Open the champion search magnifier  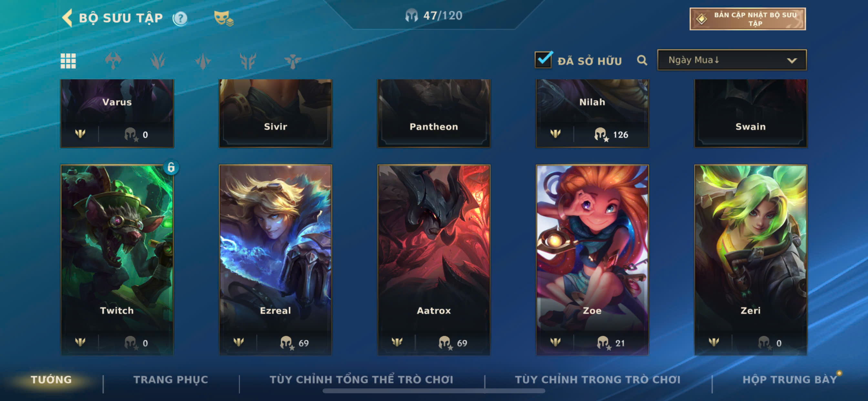(642, 60)
